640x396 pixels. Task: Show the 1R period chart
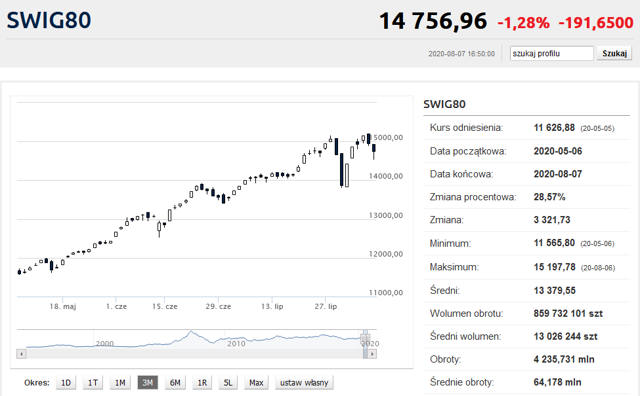tap(202, 383)
